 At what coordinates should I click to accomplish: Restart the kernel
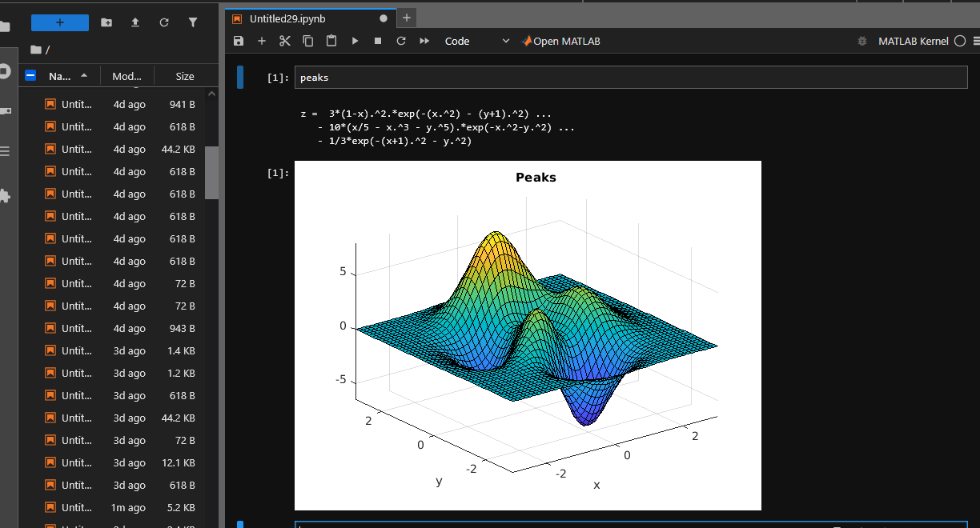tap(401, 41)
